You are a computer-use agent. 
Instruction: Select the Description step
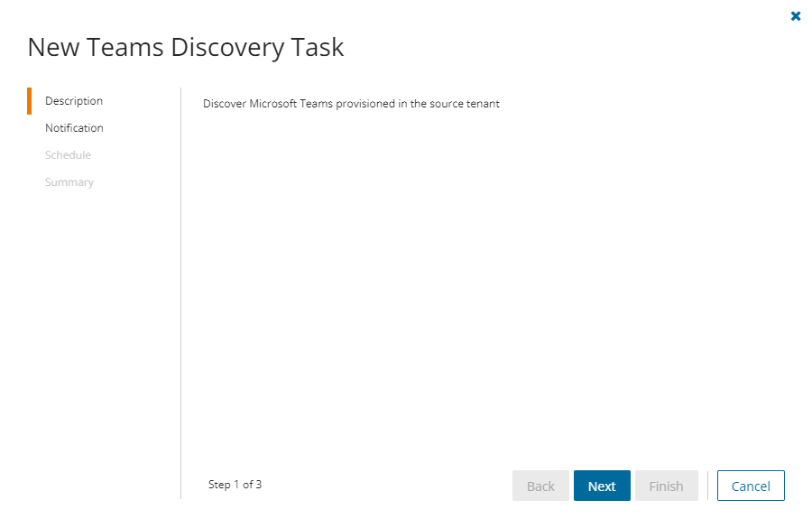74,100
